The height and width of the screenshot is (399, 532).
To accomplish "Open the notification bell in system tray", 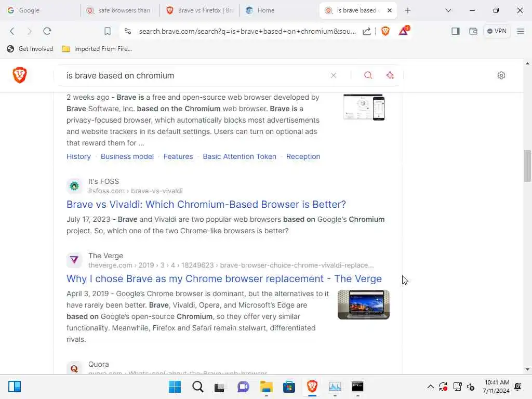I will coord(518,387).
